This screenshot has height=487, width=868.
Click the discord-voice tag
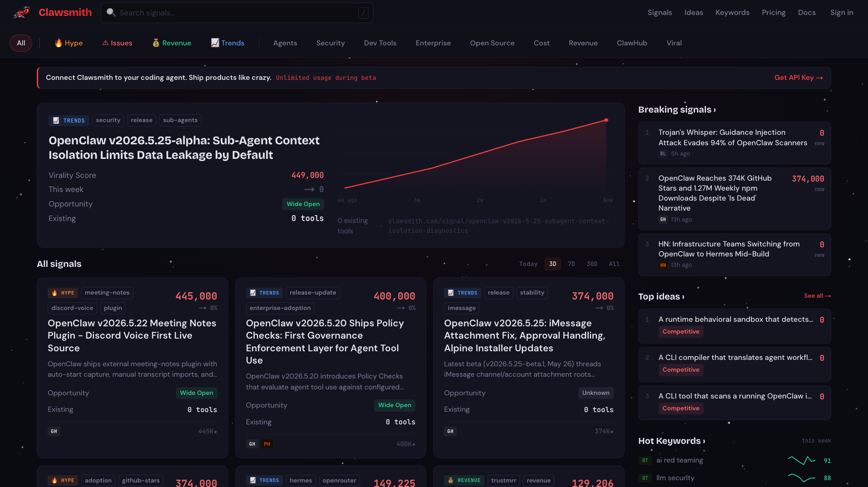[x=72, y=308]
